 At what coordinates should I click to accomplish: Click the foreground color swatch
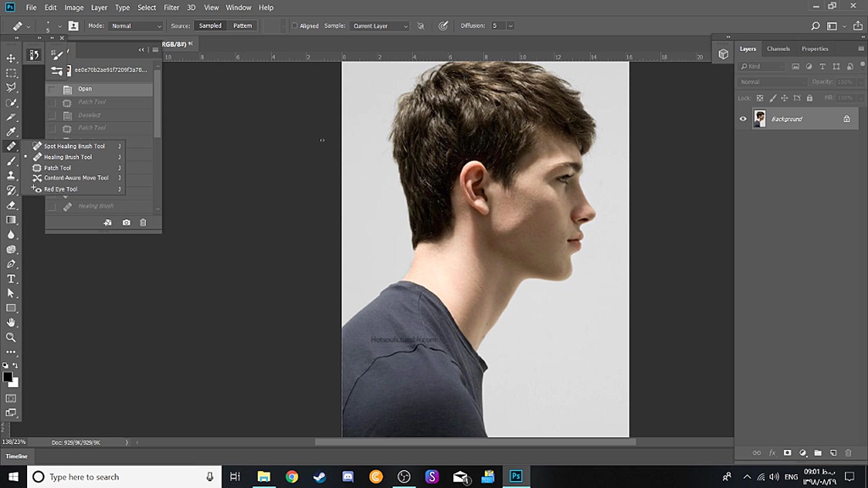7,377
